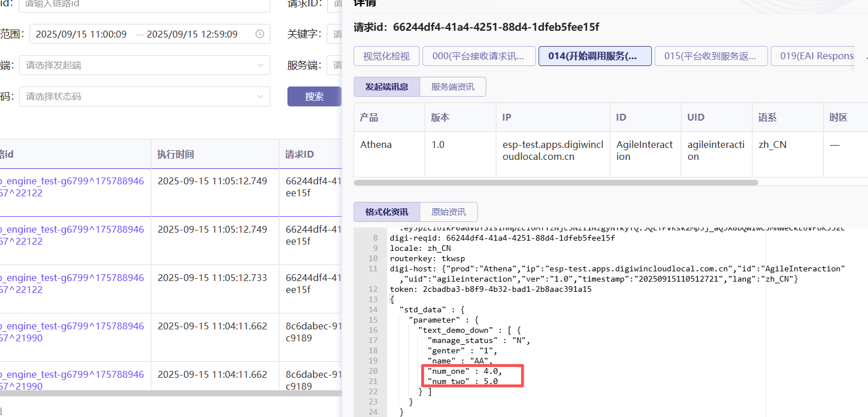
Task: Focus the 链路id input field
Action: coord(144,3)
